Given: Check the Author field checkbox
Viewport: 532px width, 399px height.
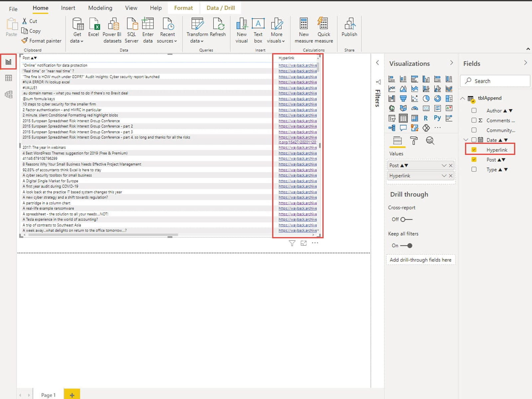Looking at the screenshot, I should tap(474, 111).
